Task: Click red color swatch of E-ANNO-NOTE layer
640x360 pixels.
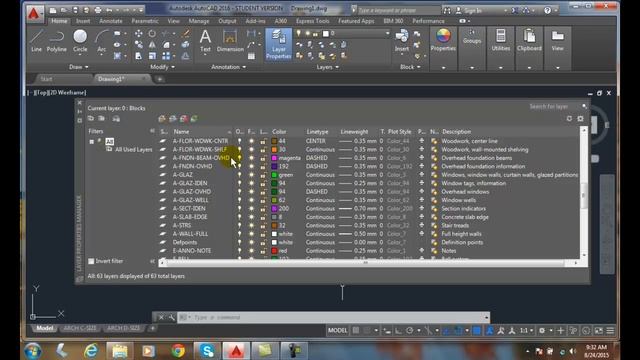Action: coord(274,251)
